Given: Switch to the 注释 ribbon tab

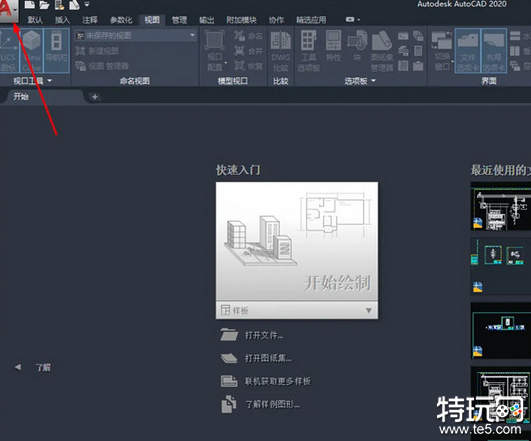Looking at the screenshot, I should tap(90, 20).
